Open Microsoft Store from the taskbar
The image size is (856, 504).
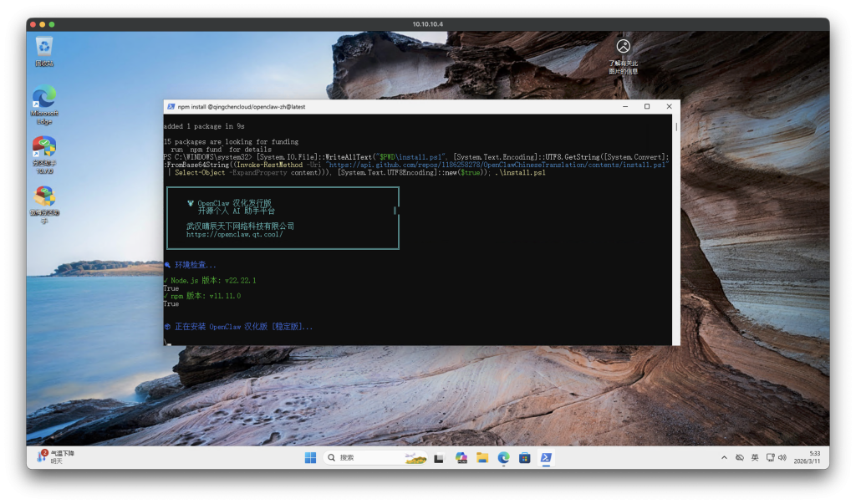point(525,458)
